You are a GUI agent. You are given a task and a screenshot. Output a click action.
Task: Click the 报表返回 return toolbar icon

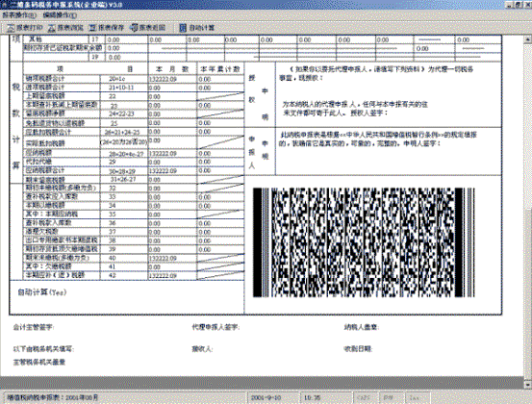pos(147,28)
